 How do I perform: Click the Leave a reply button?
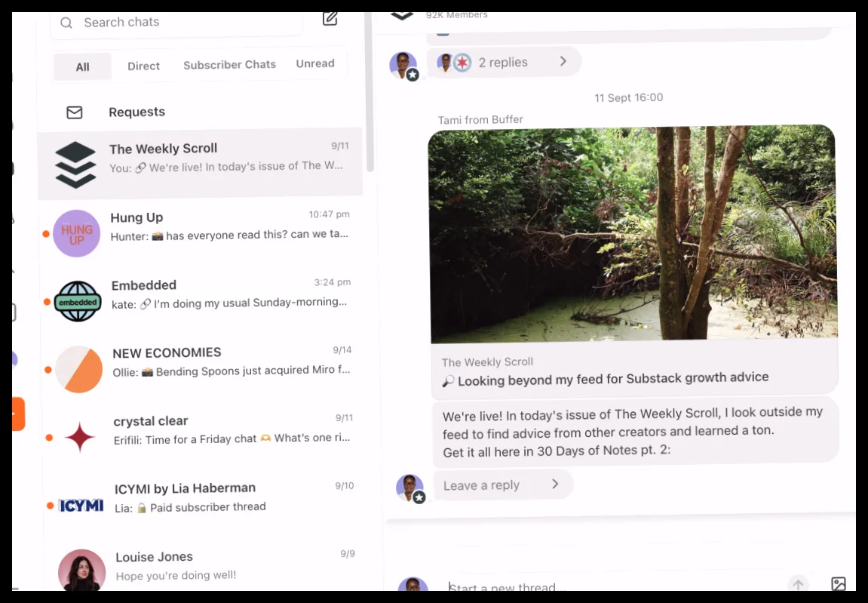point(503,485)
